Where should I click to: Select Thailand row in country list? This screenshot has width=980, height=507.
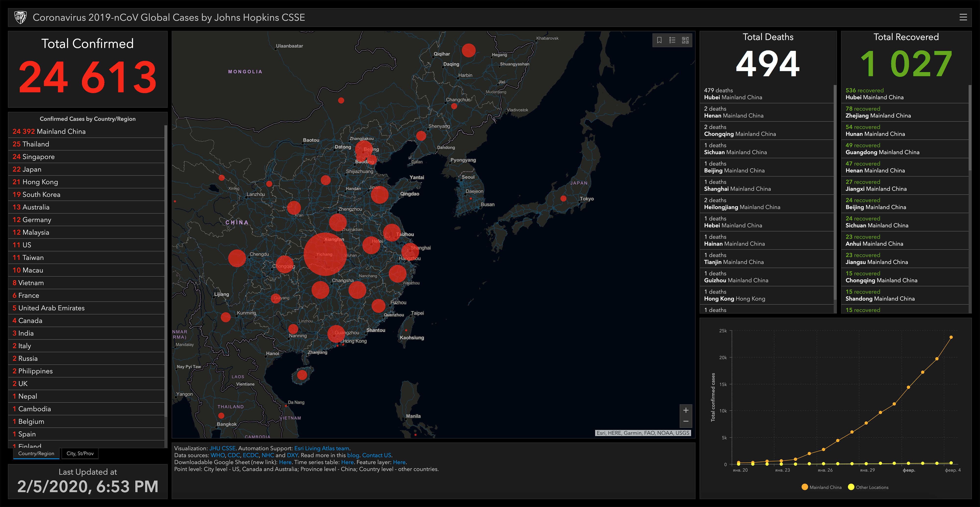[x=86, y=144]
